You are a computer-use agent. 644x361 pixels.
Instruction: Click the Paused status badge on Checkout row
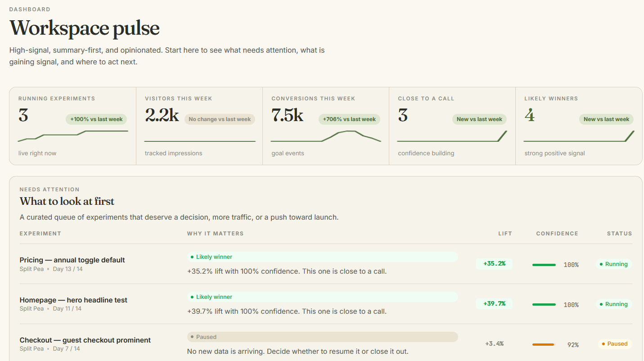point(614,344)
